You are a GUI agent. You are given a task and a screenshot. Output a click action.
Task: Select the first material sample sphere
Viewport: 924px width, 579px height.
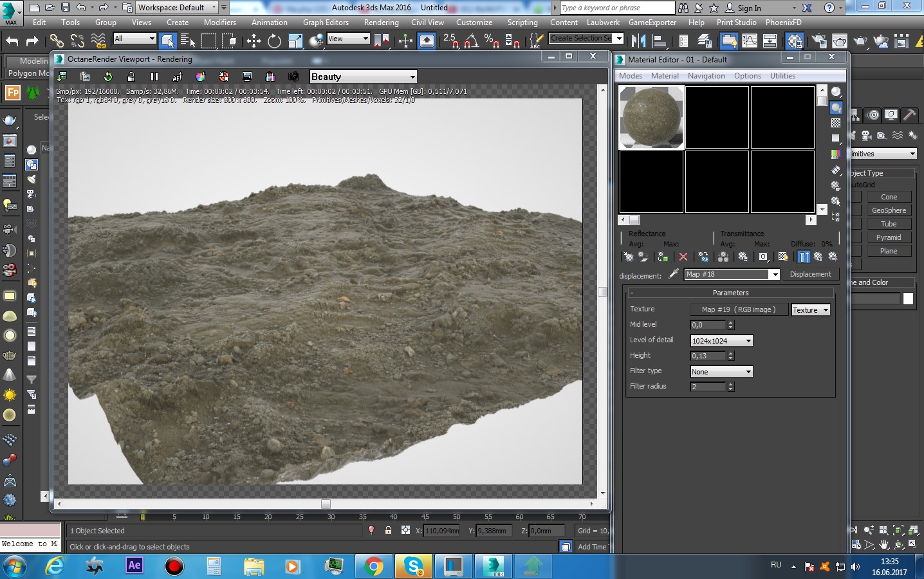[x=651, y=118]
